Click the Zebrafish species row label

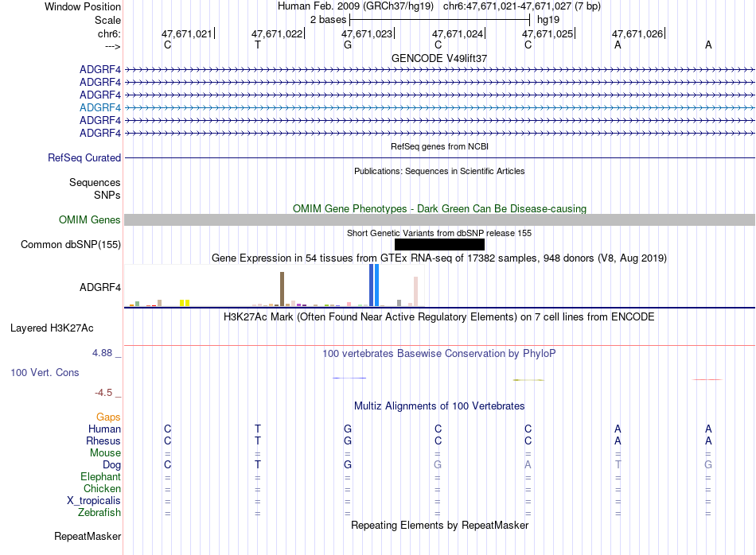coord(99,513)
